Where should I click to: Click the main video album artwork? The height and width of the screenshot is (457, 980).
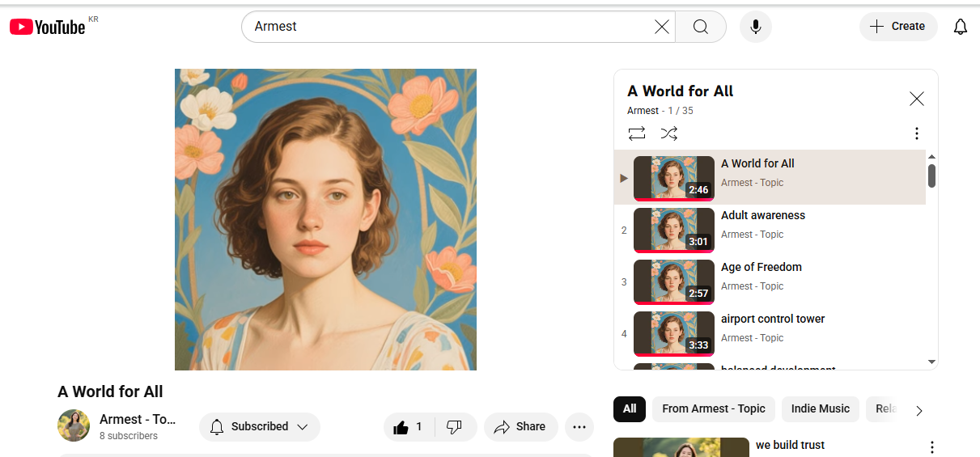[325, 219]
